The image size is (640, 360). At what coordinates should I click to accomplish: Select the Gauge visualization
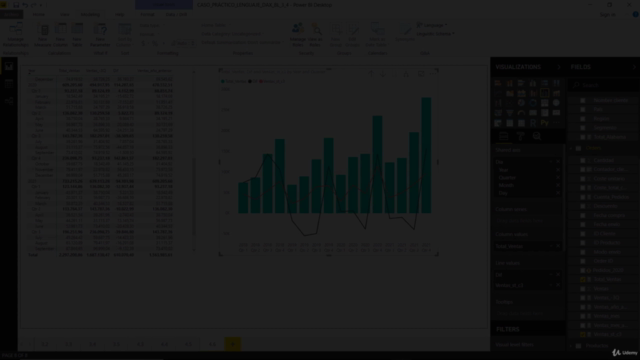tap(521, 113)
